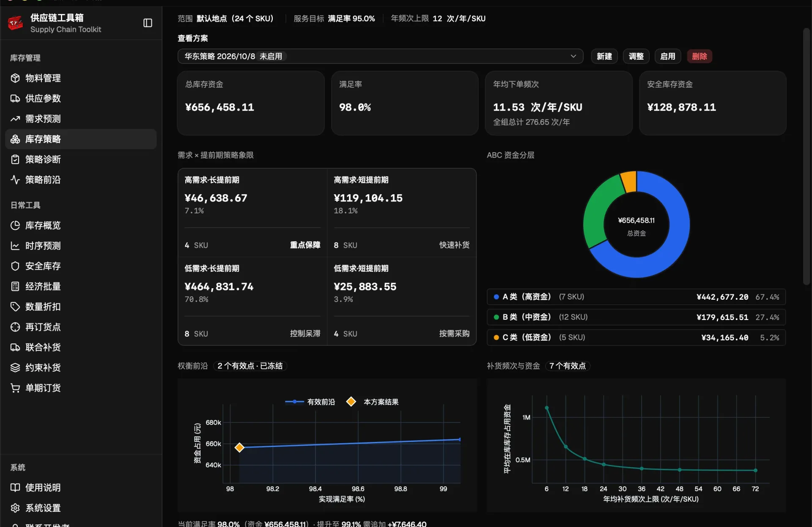Click the 低需求·短提前期 quadrant card
The width and height of the screenshot is (812, 527).
(x=401, y=301)
